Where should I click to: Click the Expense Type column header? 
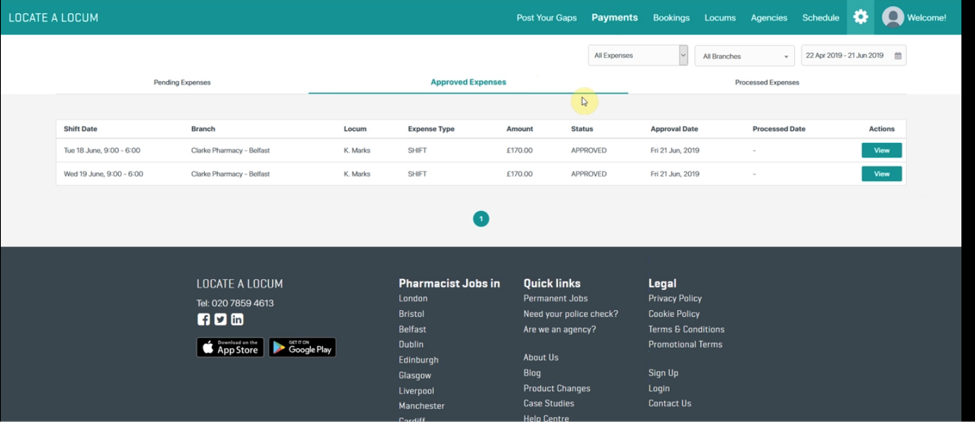coord(431,129)
